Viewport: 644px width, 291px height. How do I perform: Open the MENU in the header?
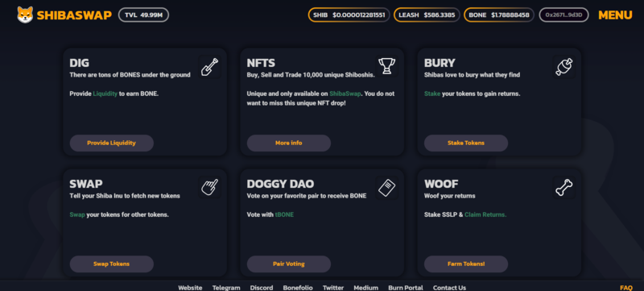615,15
